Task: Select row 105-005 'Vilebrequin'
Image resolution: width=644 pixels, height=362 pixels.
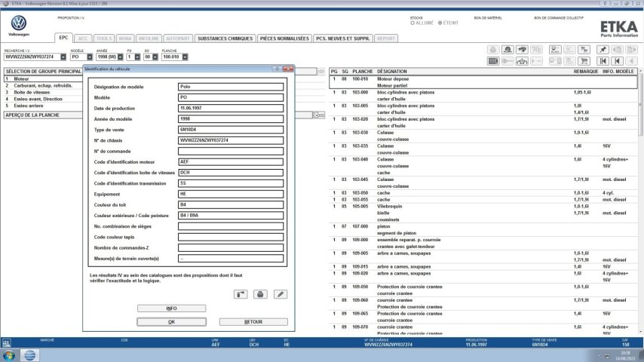Action: [483, 213]
